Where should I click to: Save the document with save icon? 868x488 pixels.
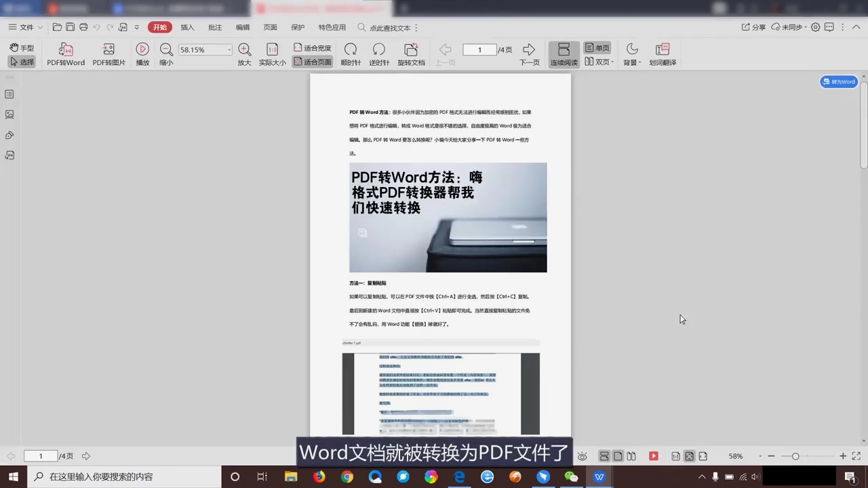(71, 27)
